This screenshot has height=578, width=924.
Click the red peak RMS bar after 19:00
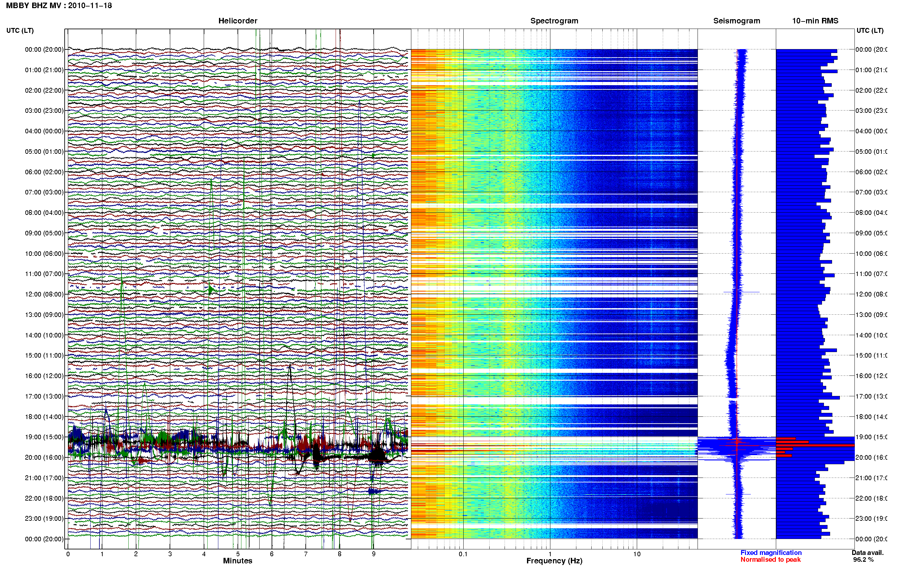click(815, 445)
